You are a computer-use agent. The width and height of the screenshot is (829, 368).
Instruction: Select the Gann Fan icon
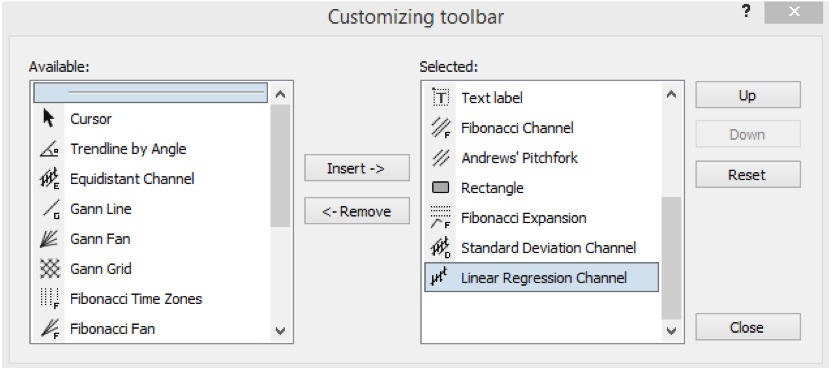[49, 239]
